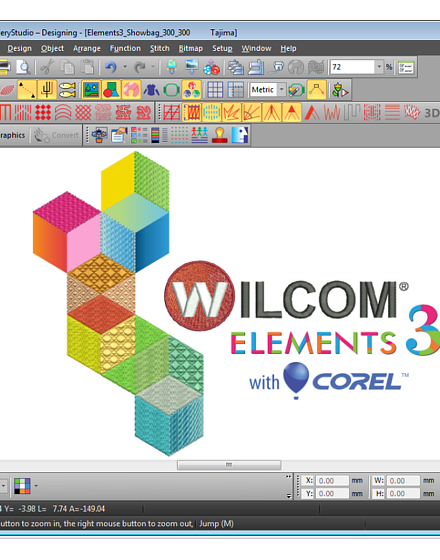Select the horizontal lines stitch icon

tap(392, 112)
